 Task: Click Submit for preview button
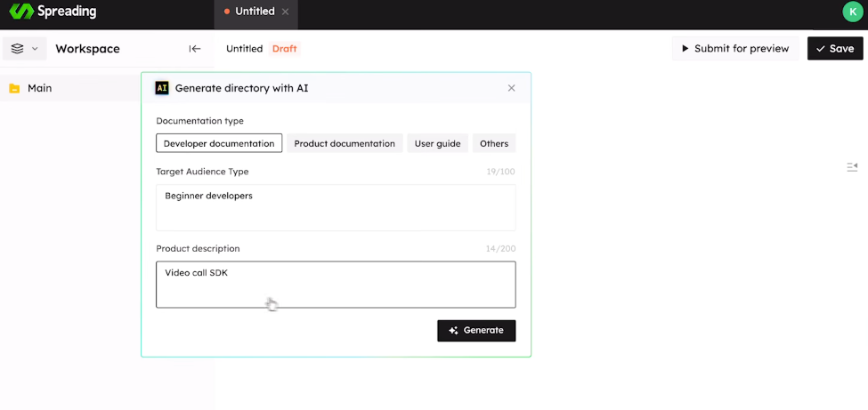pyautogui.click(x=735, y=49)
